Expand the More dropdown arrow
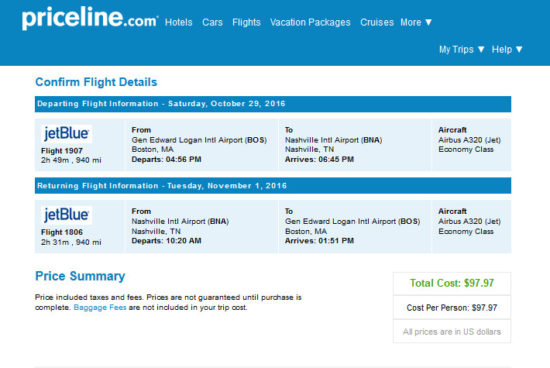550x368 pixels. tap(428, 22)
